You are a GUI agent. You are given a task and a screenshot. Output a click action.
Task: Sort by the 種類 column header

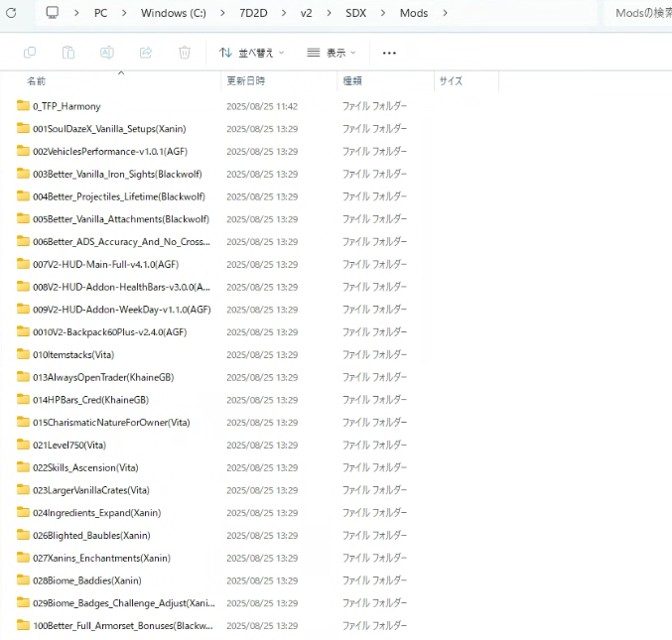(352, 80)
